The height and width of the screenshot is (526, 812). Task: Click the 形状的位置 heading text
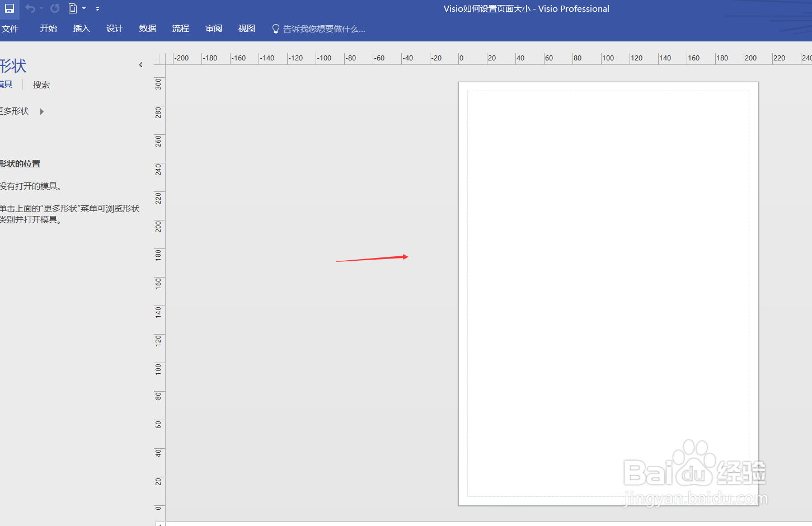20,164
